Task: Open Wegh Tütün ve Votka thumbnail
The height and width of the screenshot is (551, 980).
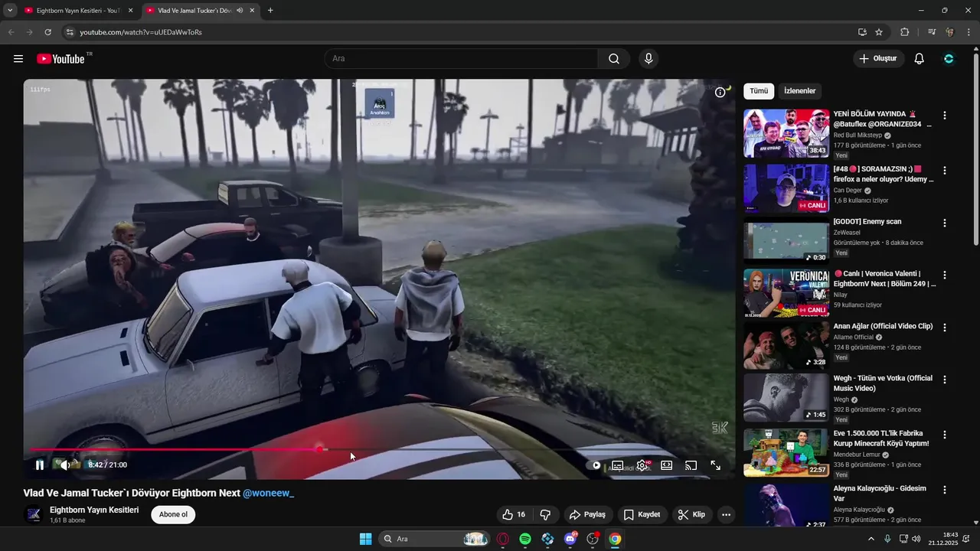Action: (786, 397)
